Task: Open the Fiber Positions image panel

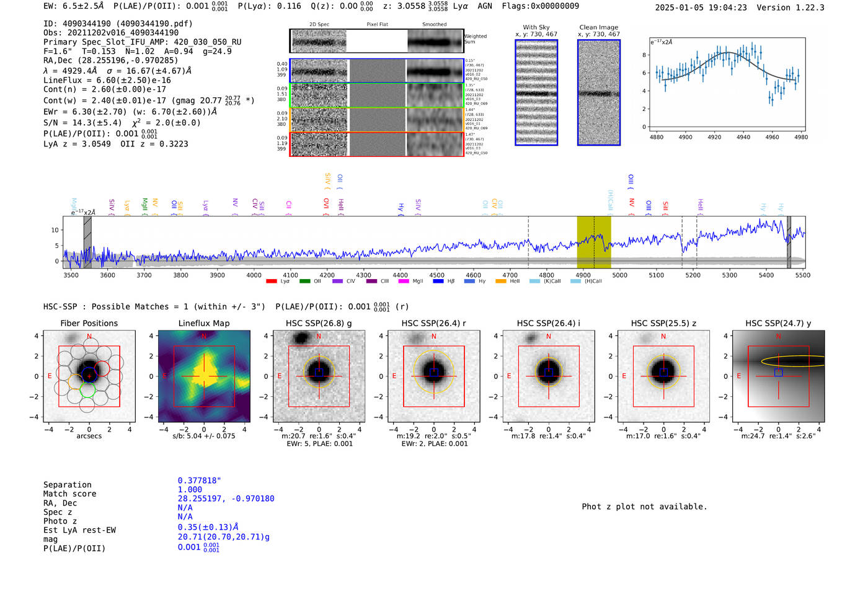Action: (89, 376)
